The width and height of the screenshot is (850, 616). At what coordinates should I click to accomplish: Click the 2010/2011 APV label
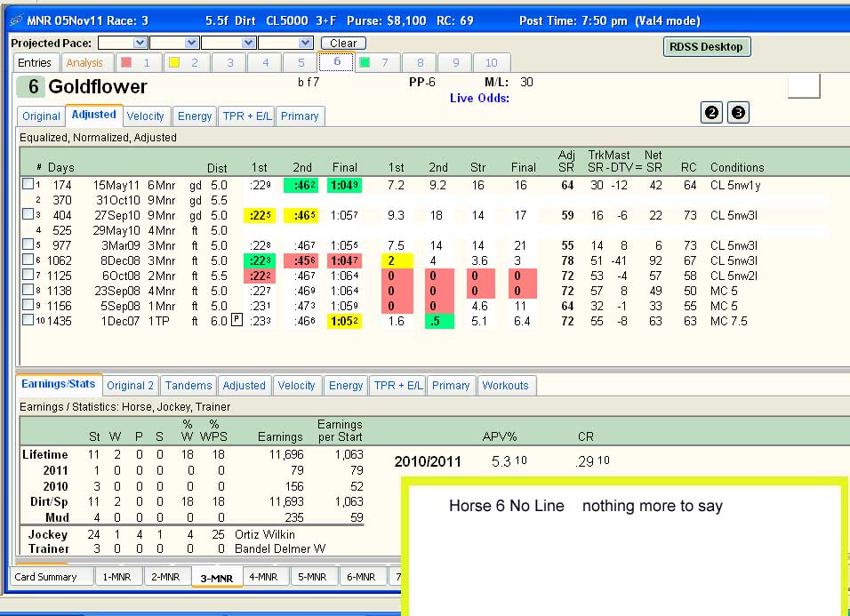428,461
